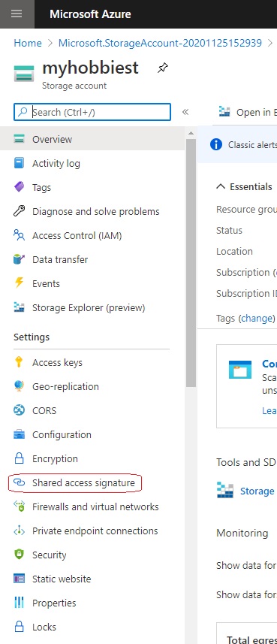Click the Private endpoint connections icon
277x644 pixels.
coord(20,531)
